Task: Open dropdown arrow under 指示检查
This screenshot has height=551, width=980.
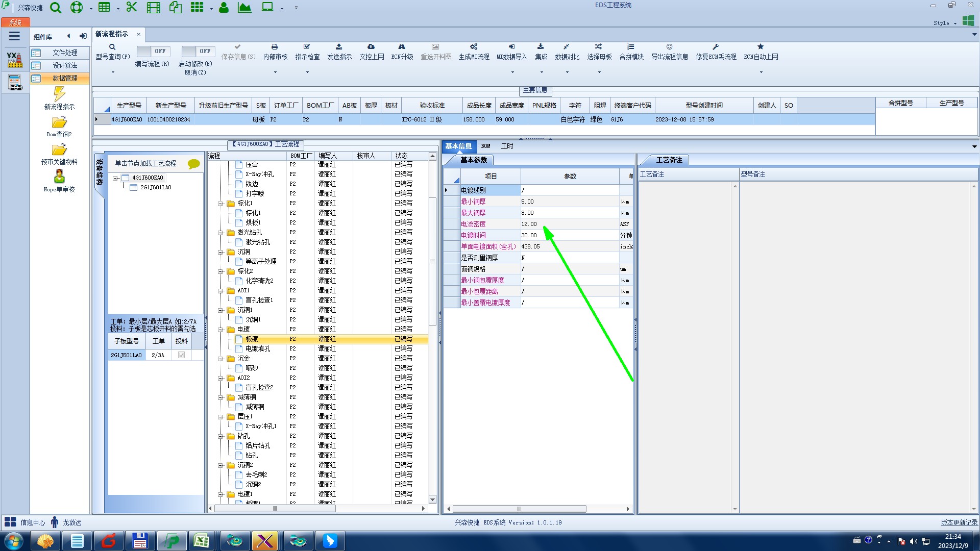Action: coord(307,72)
